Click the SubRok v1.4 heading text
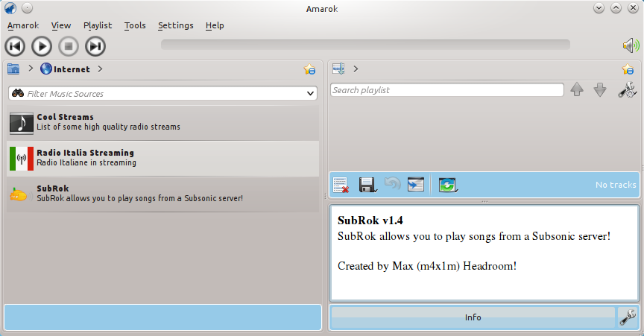 pyautogui.click(x=370, y=221)
